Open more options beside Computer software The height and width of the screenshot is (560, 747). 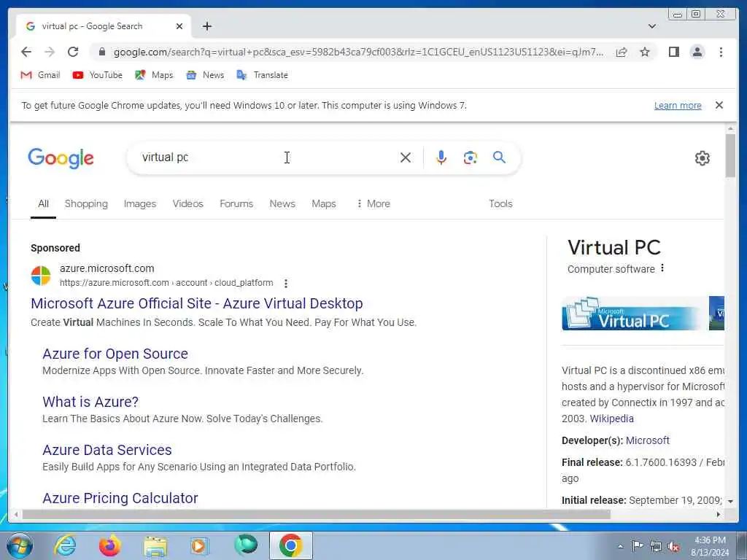click(662, 268)
